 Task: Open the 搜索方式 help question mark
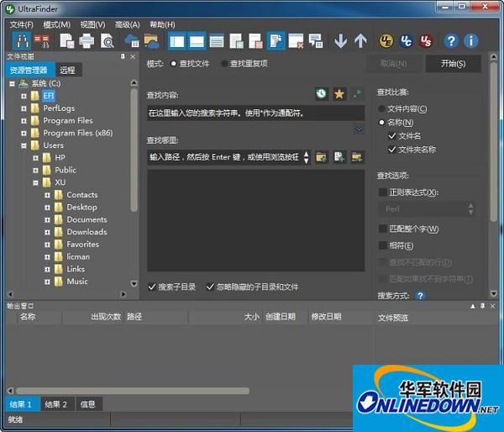420,295
